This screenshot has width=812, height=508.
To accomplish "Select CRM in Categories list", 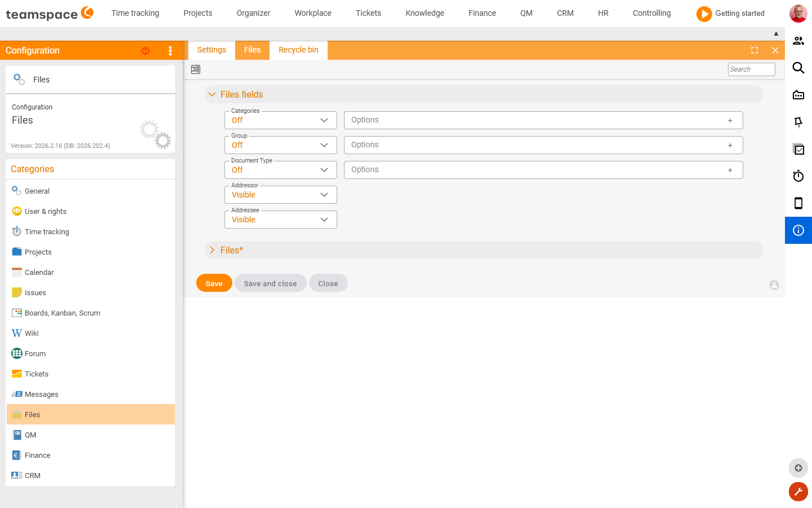I will point(90,475).
